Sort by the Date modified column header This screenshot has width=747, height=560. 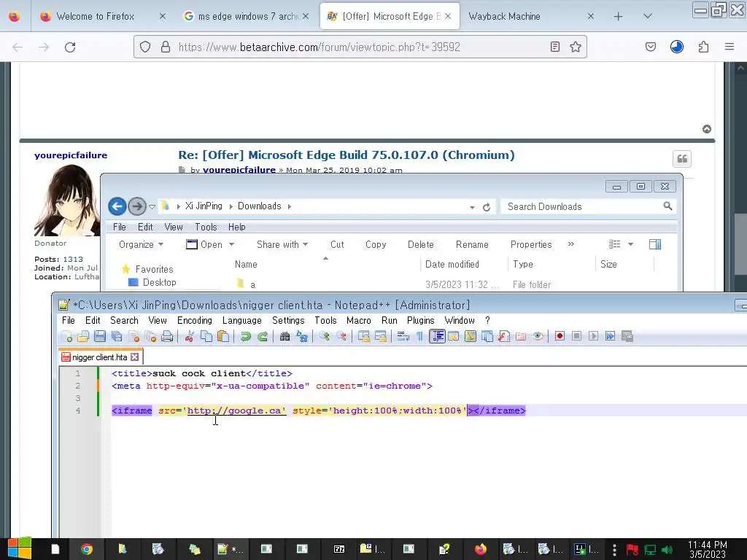click(x=452, y=264)
